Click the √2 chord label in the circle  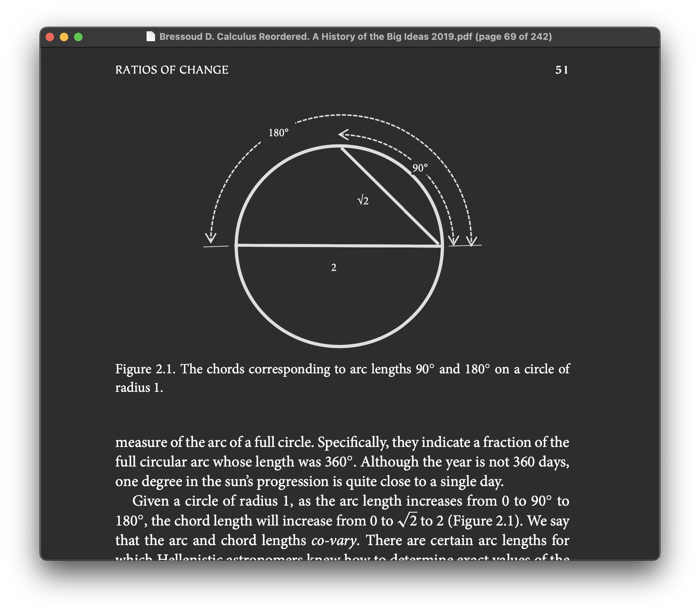coord(363,200)
